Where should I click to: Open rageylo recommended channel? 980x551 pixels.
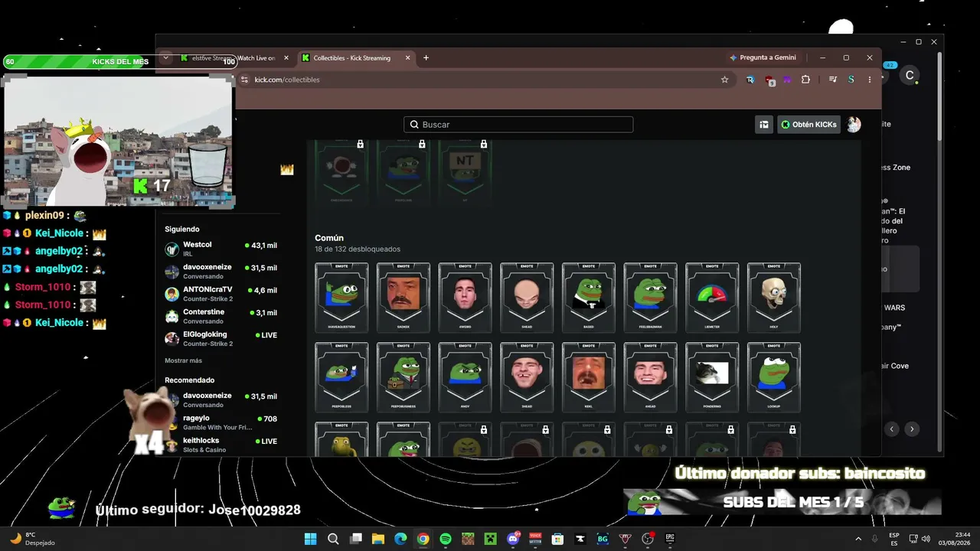pos(221,422)
